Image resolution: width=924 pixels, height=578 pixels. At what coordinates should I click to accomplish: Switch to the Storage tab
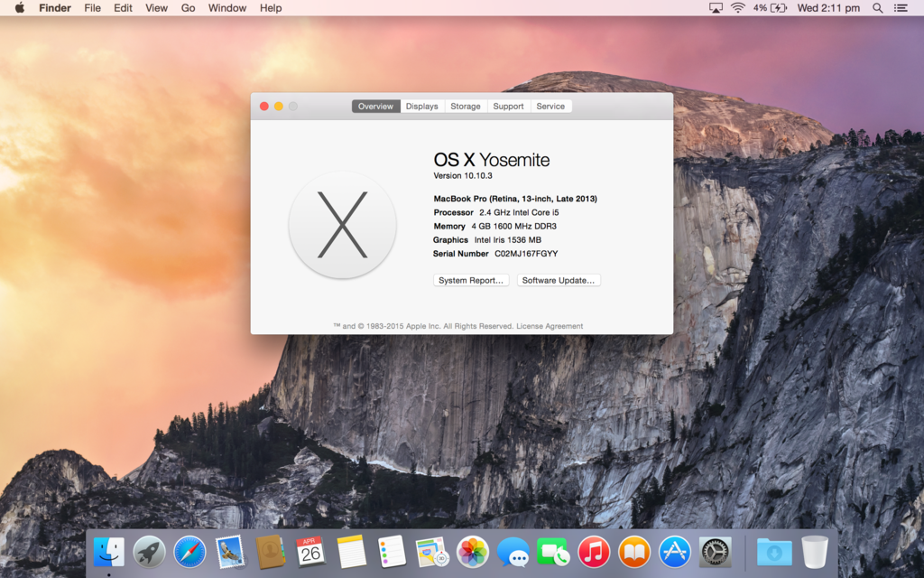coord(466,107)
